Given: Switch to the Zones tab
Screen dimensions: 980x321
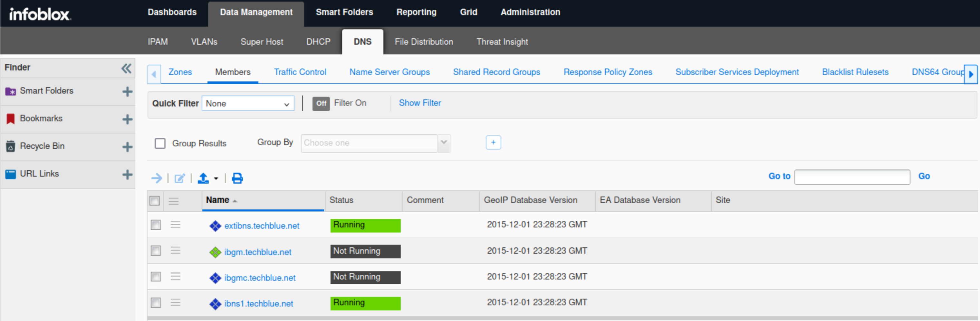Looking at the screenshot, I should click(x=180, y=72).
